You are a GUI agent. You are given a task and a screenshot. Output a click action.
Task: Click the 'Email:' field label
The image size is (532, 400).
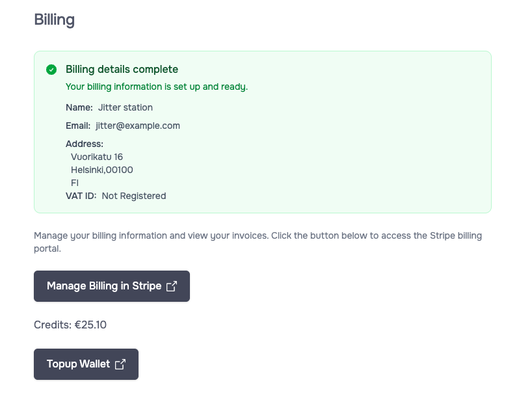pyautogui.click(x=78, y=126)
